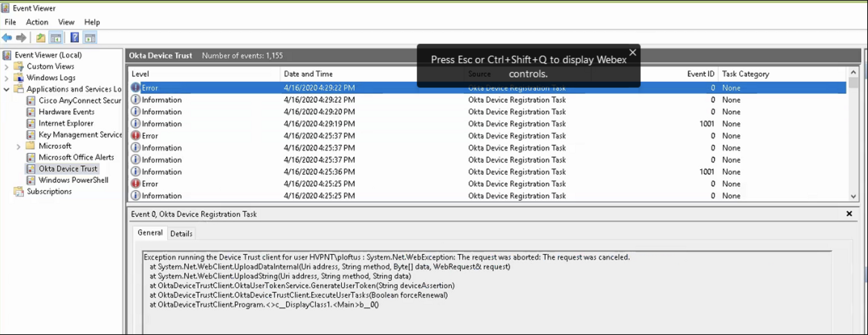Click the Forward arrow toolbar icon
Viewport: 868px width, 335px height.
click(21, 38)
